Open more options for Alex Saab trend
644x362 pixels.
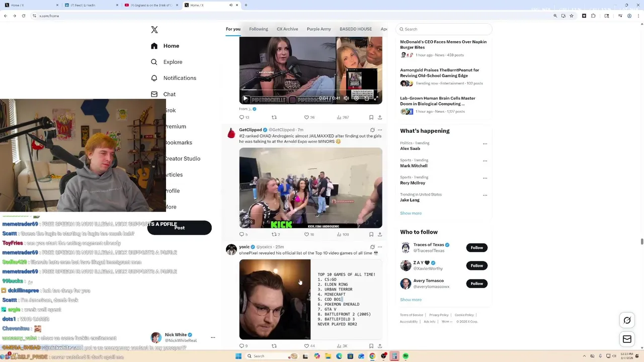(x=485, y=144)
